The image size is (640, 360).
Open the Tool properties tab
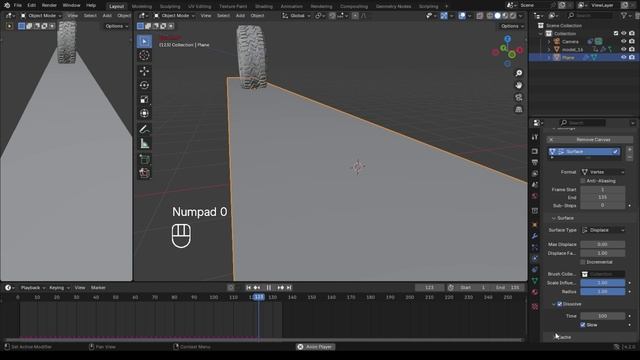[x=535, y=138]
